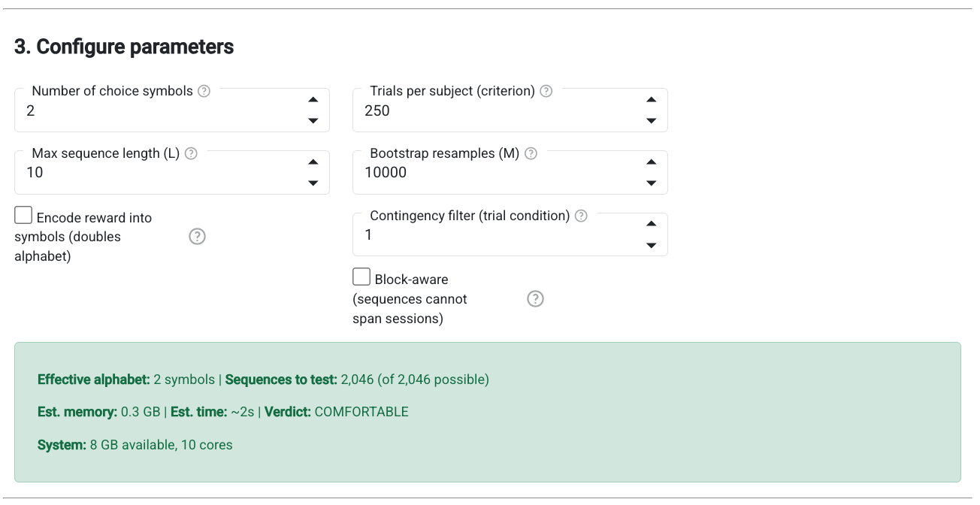Screen dimensions: 980x505
Task: Open help icon for Number of choice symbols
Action: (x=204, y=91)
